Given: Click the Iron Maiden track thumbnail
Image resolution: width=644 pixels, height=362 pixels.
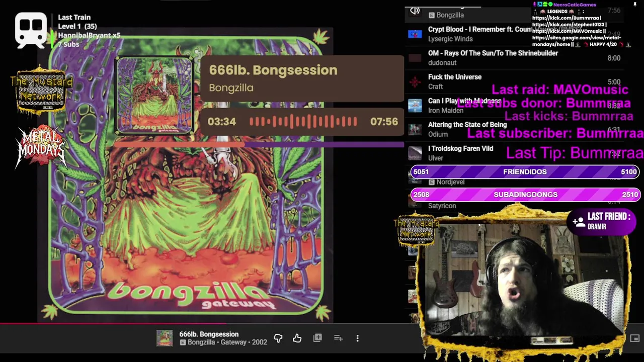Looking at the screenshot, I should pyautogui.click(x=415, y=106).
